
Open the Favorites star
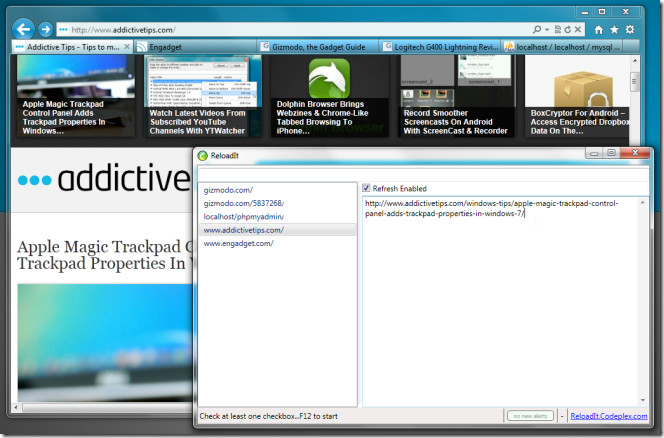click(x=614, y=29)
